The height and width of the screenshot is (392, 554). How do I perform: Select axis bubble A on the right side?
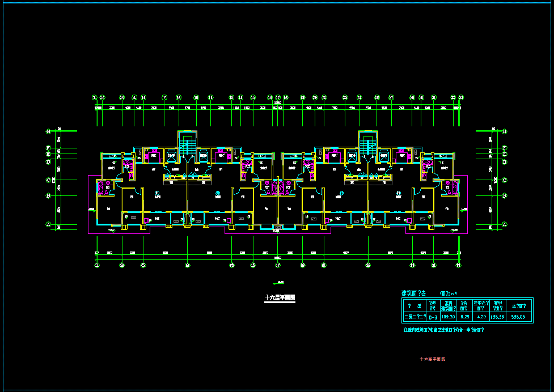tap(504, 225)
